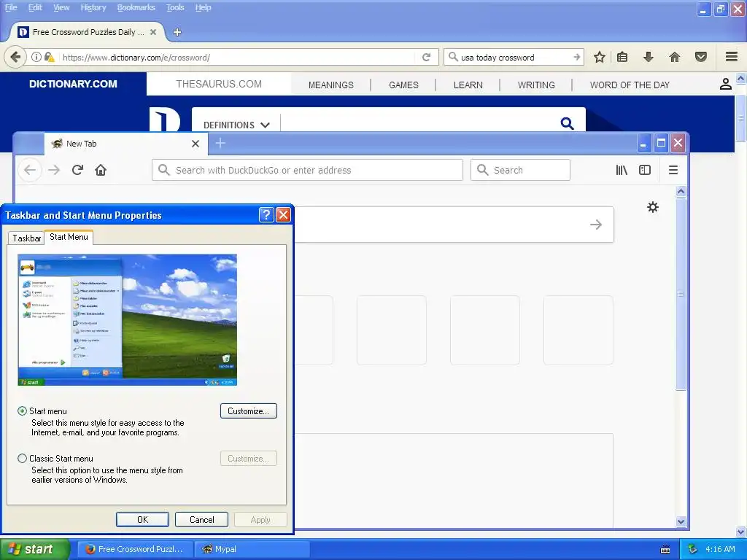The image size is (747, 560).
Task: Open Mypal hamburger menu
Action: (x=673, y=170)
